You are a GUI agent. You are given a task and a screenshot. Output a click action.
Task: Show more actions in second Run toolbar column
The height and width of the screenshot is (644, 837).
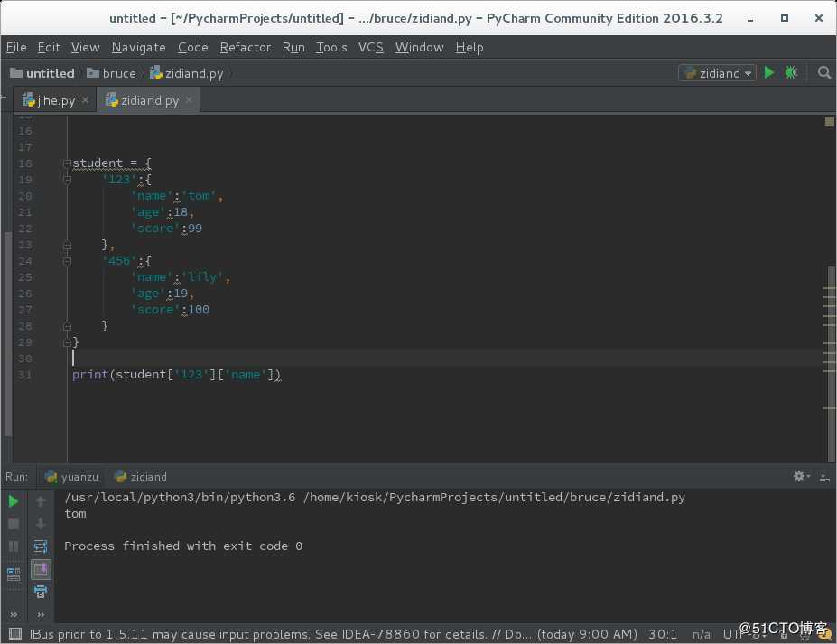coord(41,614)
